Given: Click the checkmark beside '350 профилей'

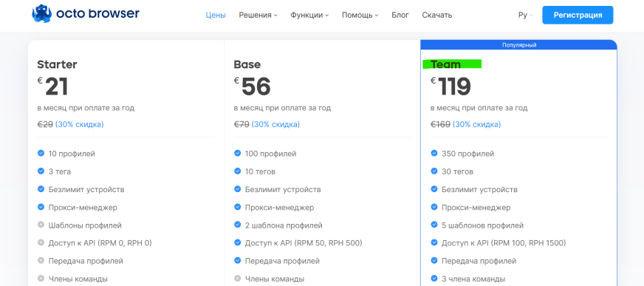Looking at the screenshot, I should click(434, 153).
